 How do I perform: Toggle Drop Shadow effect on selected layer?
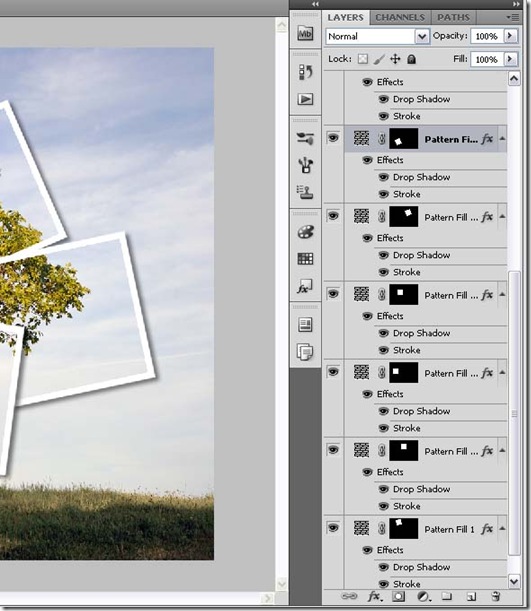(383, 177)
